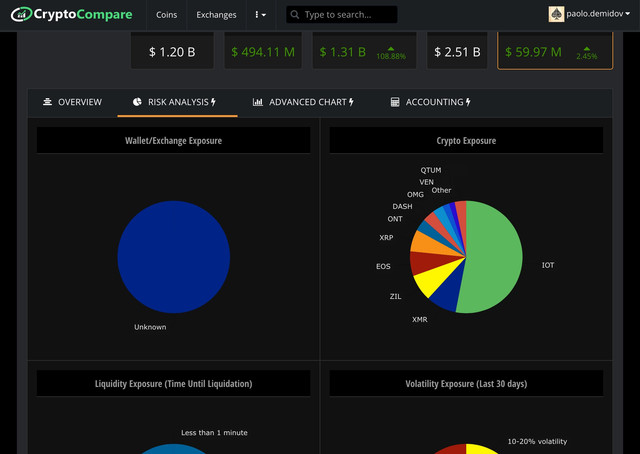Open the Coins menu
Image resolution: width=640 pixels, height=454 pixels.
(x=167, y=15)
